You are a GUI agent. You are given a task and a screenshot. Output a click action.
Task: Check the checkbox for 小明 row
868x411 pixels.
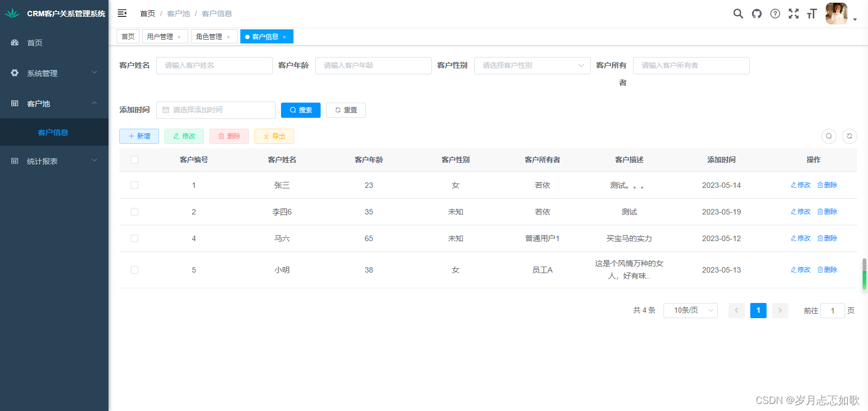(135, 270)
